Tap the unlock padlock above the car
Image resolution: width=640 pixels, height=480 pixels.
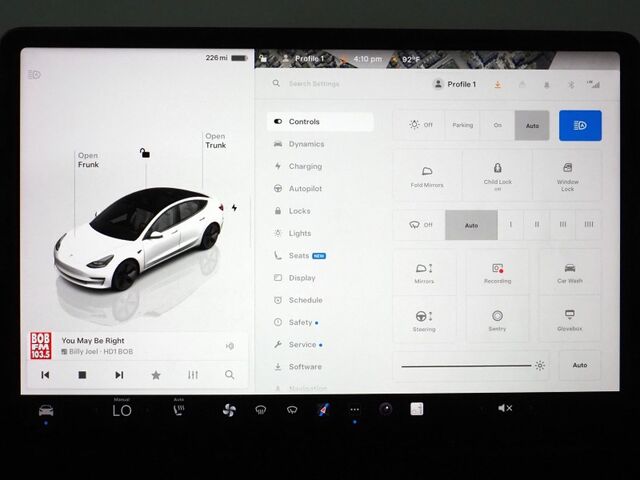point(144,153)
